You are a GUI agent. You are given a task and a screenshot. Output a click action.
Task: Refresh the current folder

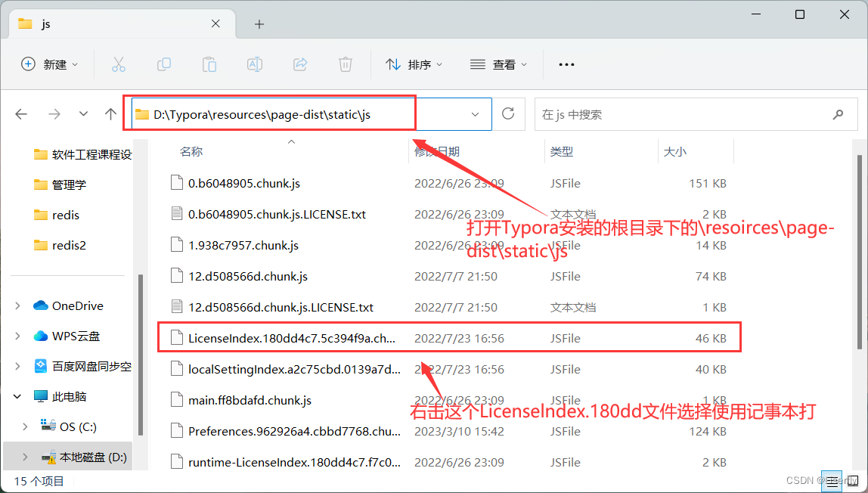pos(508,114)
